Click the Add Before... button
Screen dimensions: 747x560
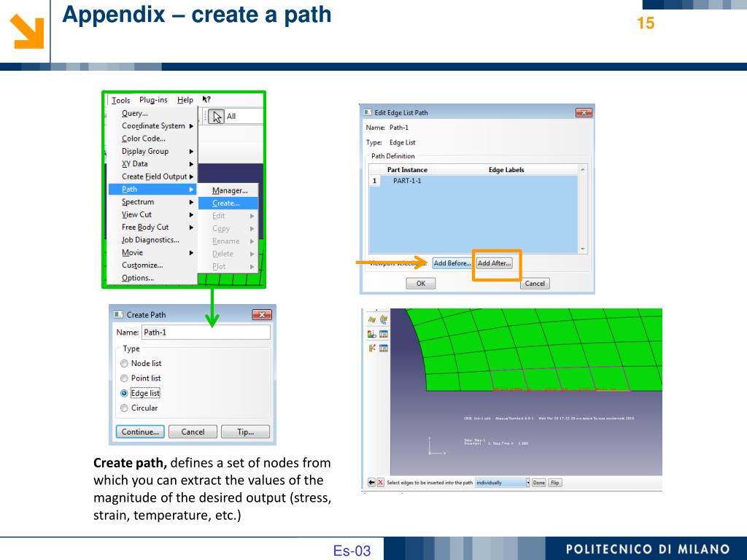[452, 262]
